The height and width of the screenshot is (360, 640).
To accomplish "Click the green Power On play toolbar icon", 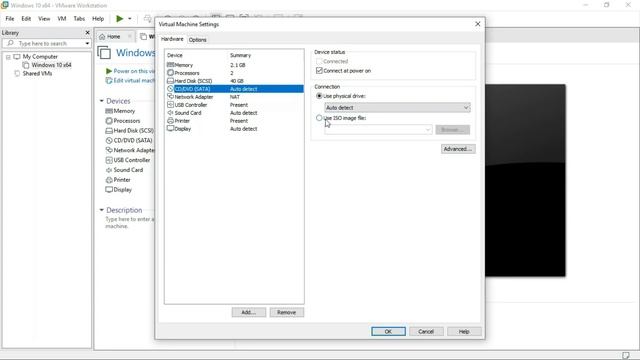I will click(x=120, y=18).
